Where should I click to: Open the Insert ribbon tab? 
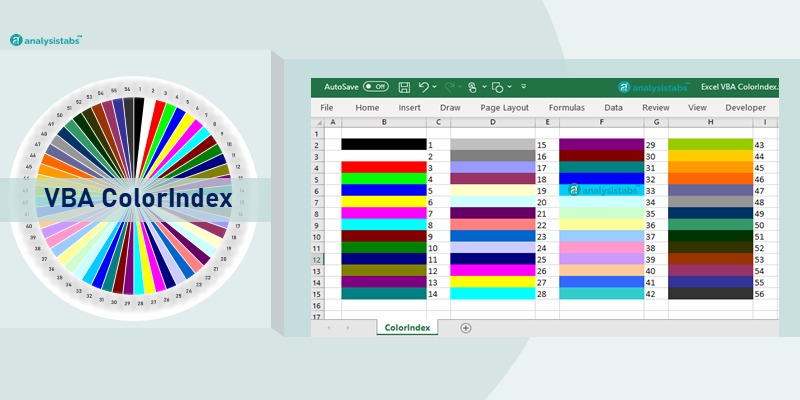click(x=410, y=108)
